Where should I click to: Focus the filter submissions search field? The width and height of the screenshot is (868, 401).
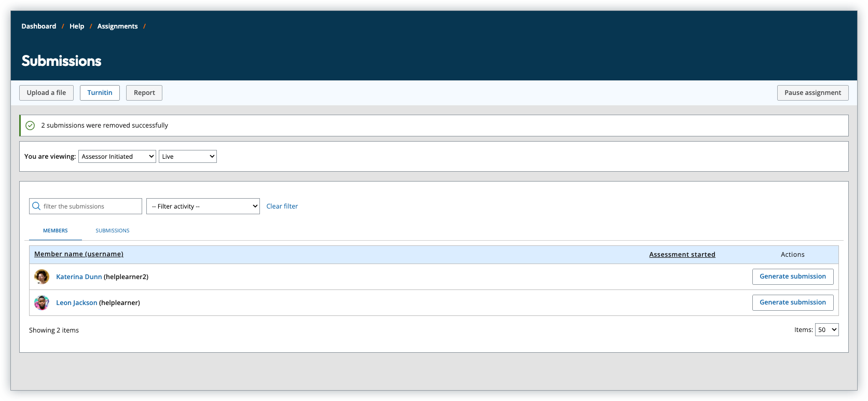click(86, 206)
